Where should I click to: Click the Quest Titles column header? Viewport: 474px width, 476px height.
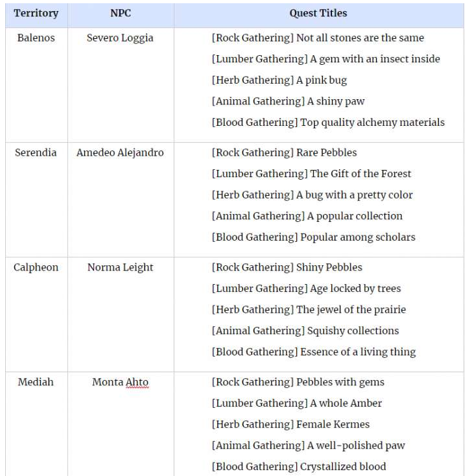[318, 13]
